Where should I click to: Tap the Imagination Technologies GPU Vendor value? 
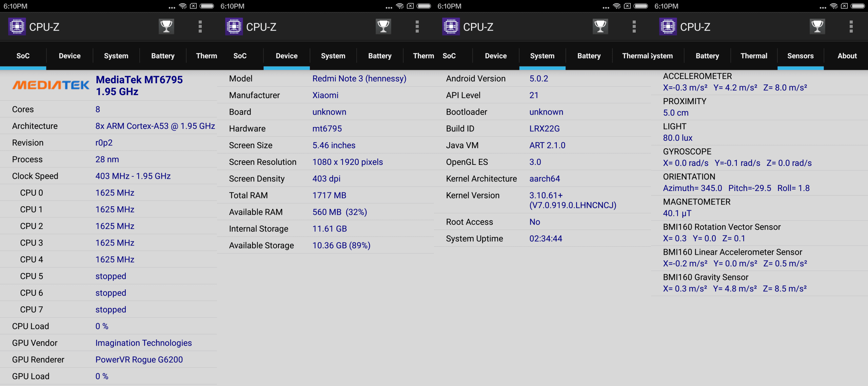[143, 343]
